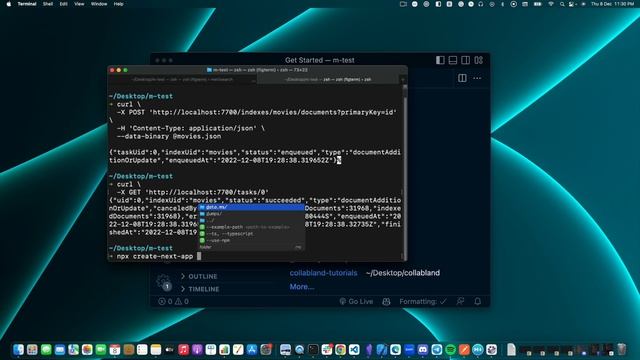Open the Apple menu
The height and width of the screenshot is (360, 640).
tap(9, 4)
